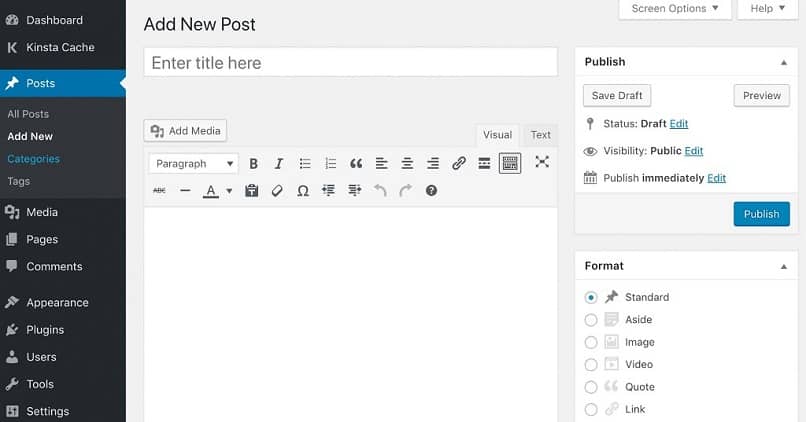Insert Read More tag
This screenshot has width=806, height=422.
click(x=484, y=163)
